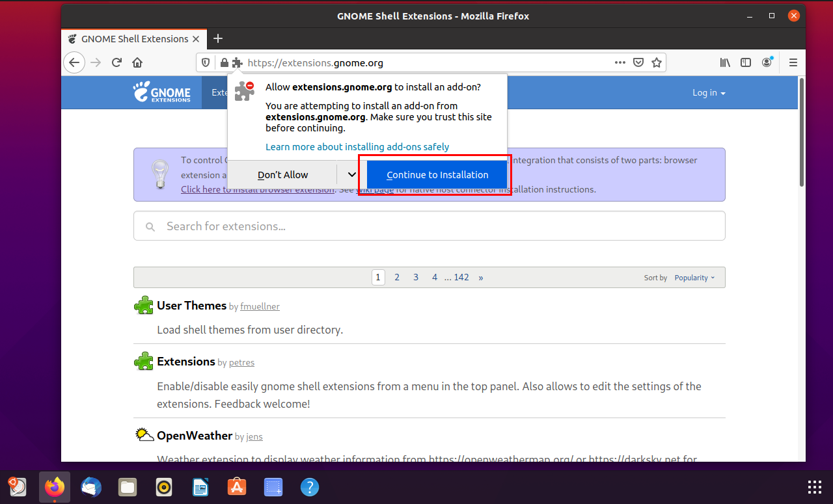833x504 pixels.
Task: Click the URL address bar
Action: (430, 63)
